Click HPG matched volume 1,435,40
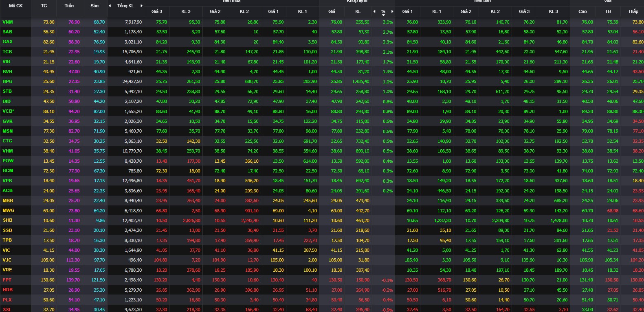The image size is (644, 312). tap(361, 81)
